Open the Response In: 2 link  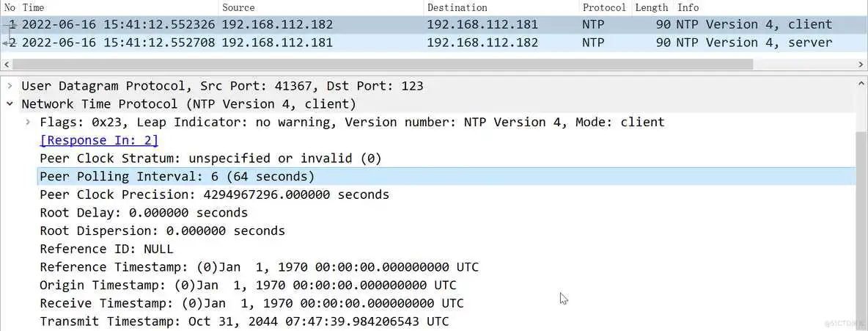99,140
